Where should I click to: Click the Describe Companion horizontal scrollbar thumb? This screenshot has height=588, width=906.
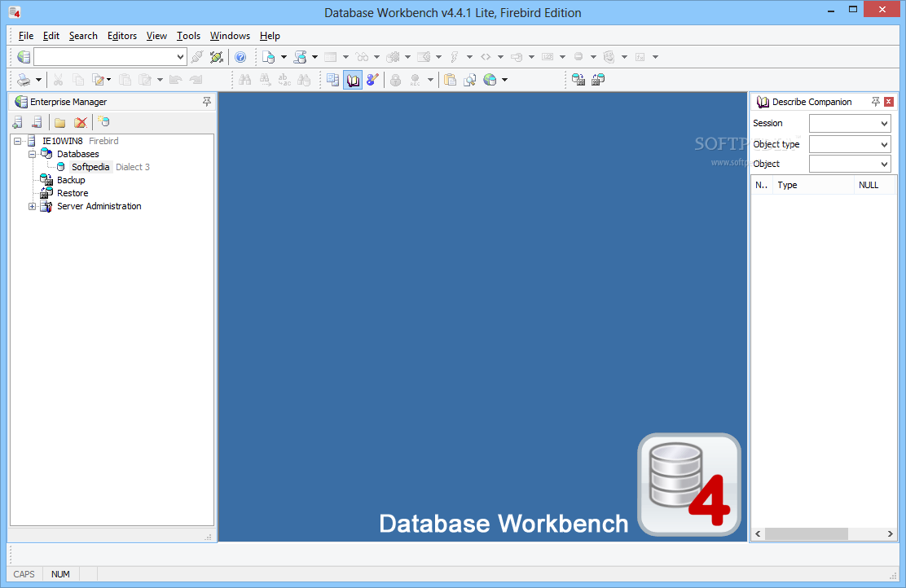(x=806, y=534)
